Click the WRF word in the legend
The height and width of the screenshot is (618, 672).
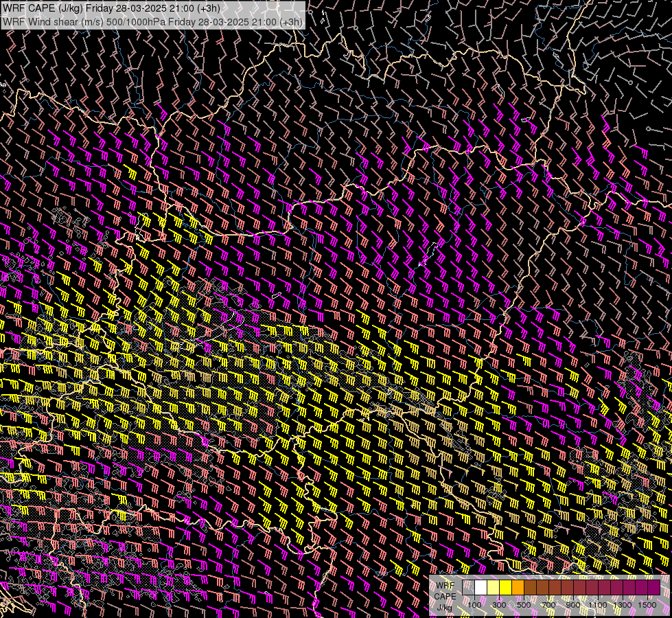(445, 586)
